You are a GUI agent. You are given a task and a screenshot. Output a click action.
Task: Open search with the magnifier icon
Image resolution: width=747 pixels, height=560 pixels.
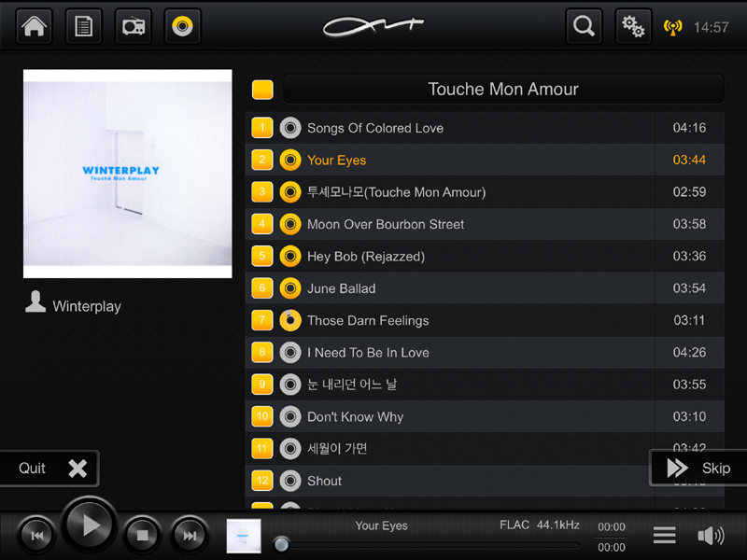coord(584,26)
